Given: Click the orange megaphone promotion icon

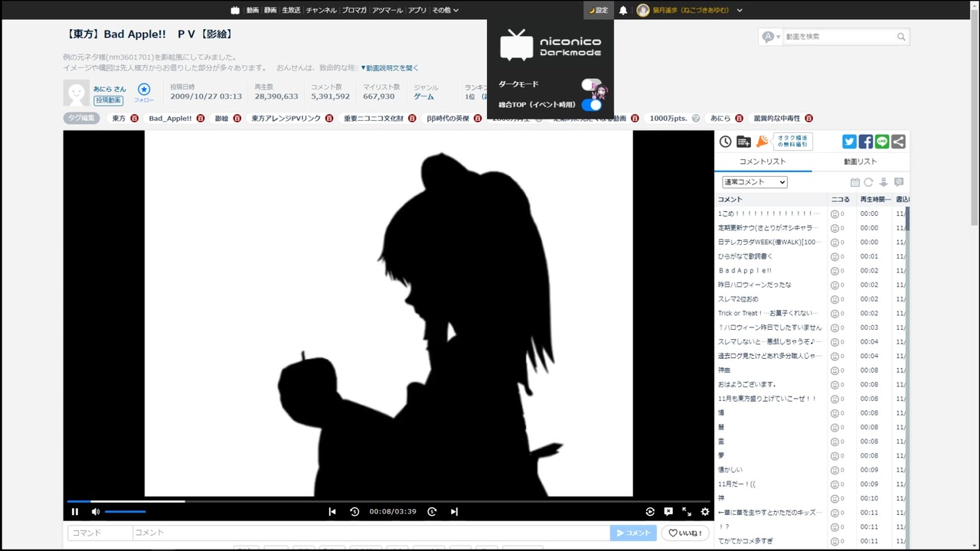Looking at the screenshot, I should coord(762,142).
